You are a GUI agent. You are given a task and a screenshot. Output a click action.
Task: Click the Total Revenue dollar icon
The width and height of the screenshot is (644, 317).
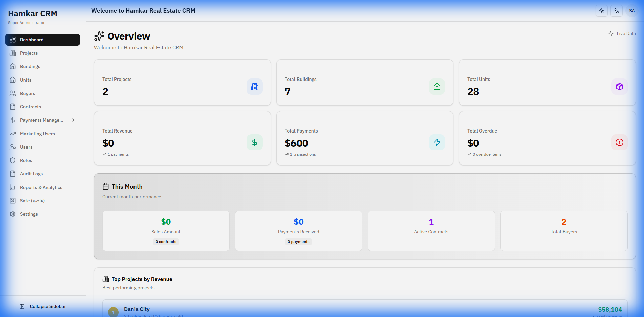(x=255, y=142)
